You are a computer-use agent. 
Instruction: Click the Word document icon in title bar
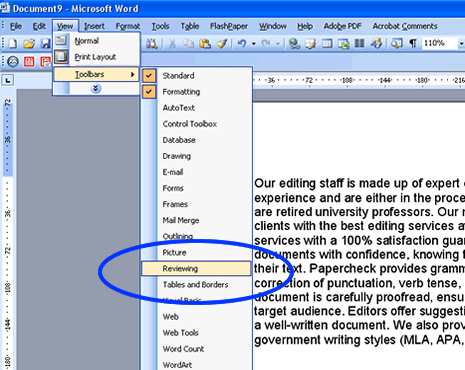pos(5,8)
